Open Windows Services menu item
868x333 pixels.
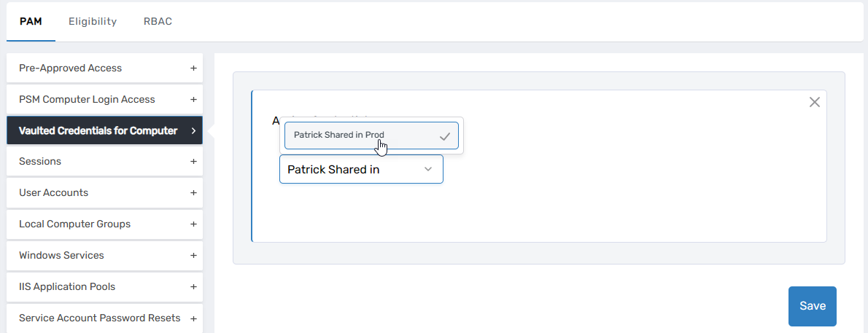pyautogui.click(x=61, y=256)
